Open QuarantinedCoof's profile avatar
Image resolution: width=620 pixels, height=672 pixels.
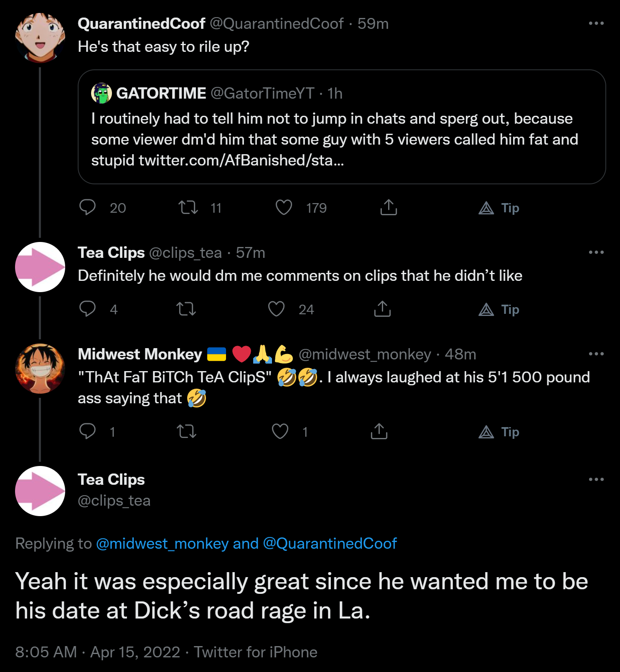click(40, 38)
